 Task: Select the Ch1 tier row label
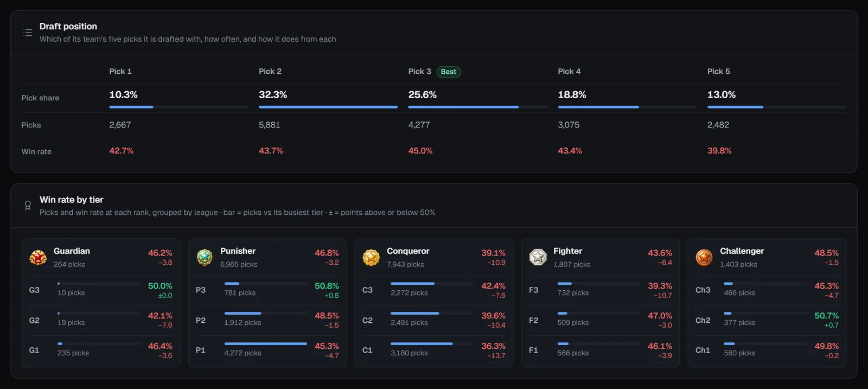pos(703,350)
